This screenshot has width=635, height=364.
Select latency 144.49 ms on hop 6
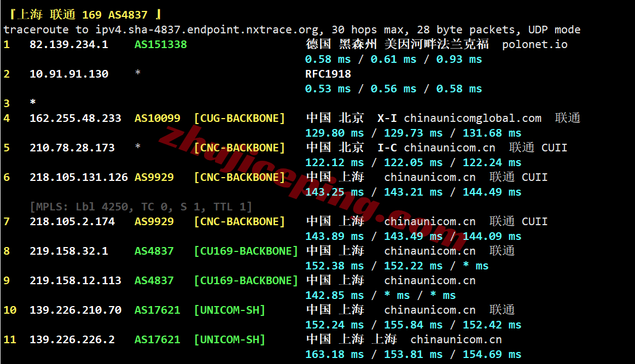pyautogui.click(x=492, y=192)
